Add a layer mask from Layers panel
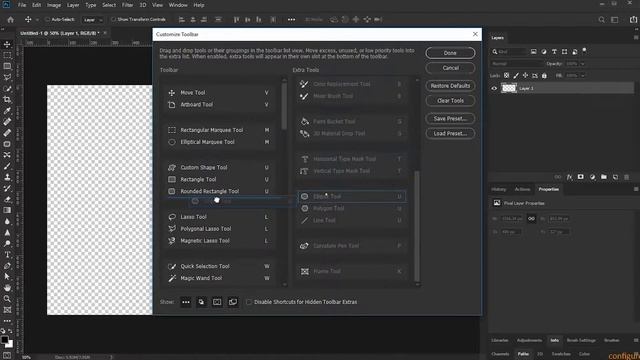This screenshot has height=360, width=640. coord(580,177)
